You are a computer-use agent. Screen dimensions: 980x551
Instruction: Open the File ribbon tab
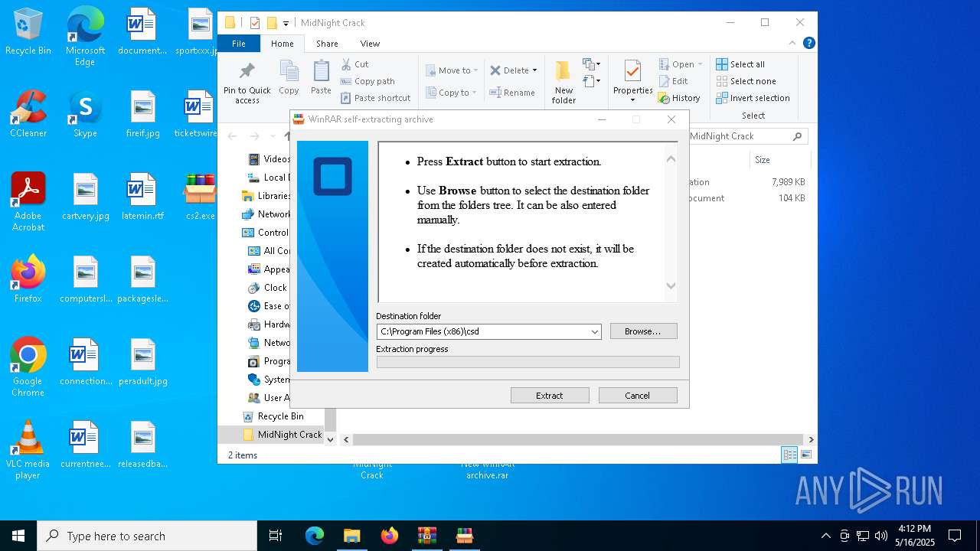click(x=239, y=44)
